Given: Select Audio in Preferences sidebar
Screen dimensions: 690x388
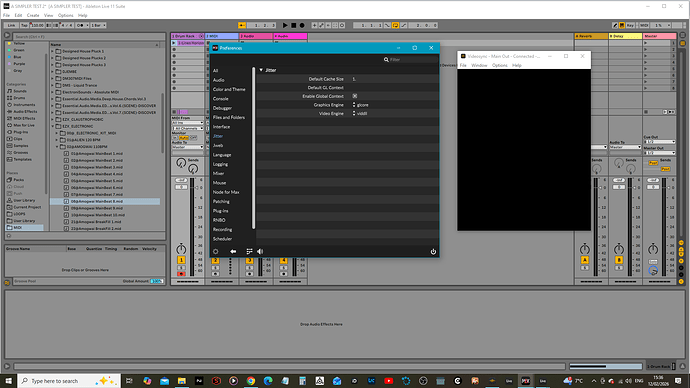Looking at the screenshot, I should 219,80.
